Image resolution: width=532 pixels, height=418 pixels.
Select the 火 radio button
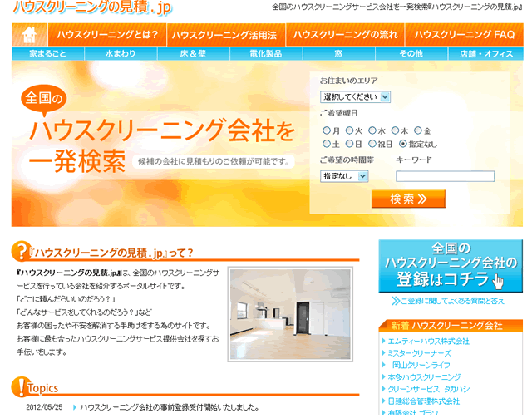pos(349,130)
